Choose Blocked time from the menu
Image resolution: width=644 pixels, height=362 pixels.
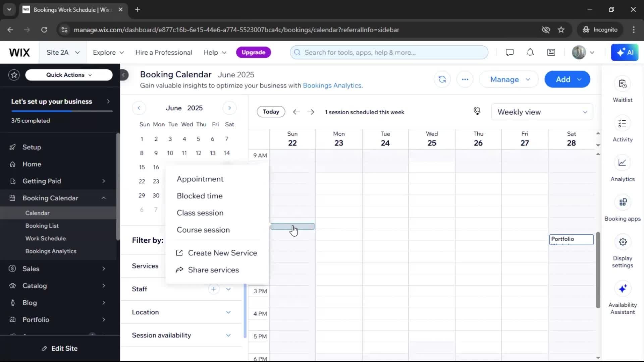[200, 196]
